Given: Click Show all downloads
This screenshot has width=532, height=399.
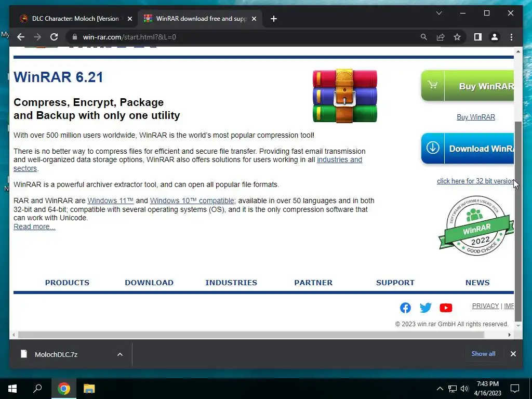Looking at the screenshot, I should click(x=483, y=353).
